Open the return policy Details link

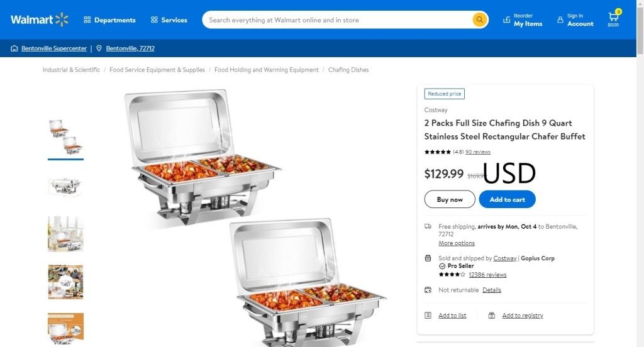492,290
